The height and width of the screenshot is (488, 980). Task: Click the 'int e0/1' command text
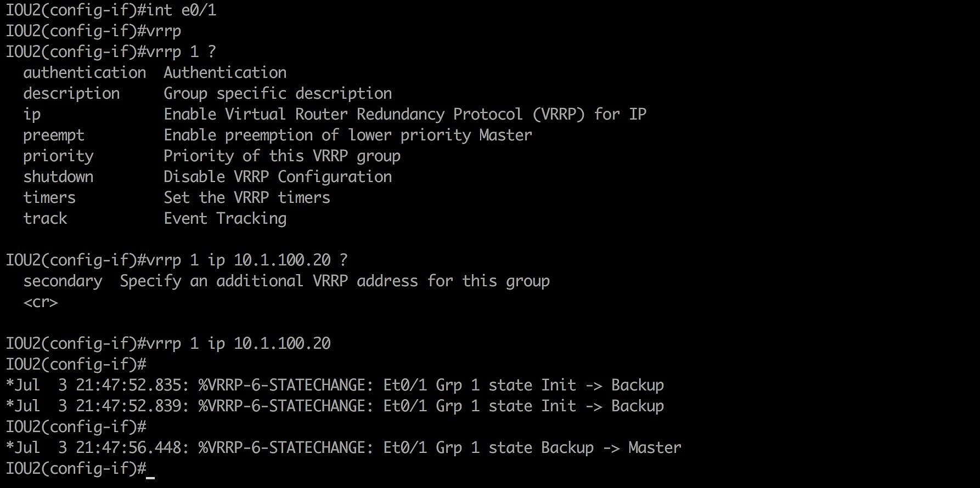pos(181,10)
